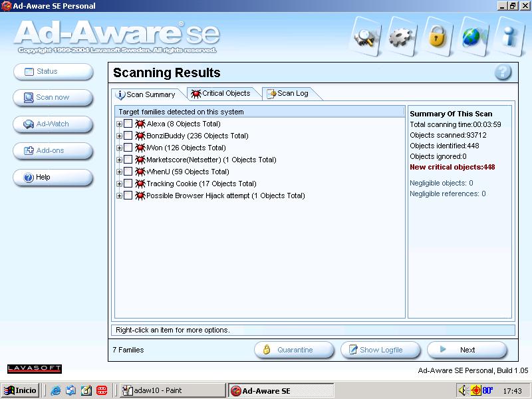Select the iWon checkbox
Image resolution: width=532 pixels, height=399 pixels.
point(128,147)
